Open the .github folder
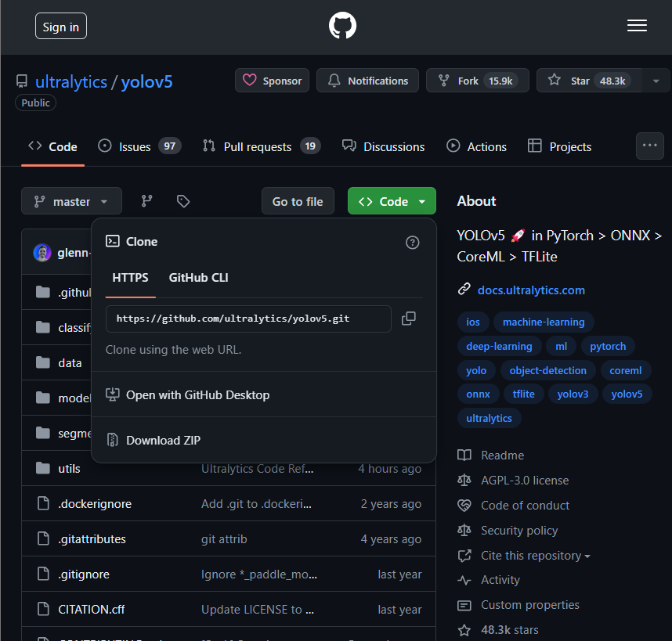 pyautogui.click(x=74, y=293)
